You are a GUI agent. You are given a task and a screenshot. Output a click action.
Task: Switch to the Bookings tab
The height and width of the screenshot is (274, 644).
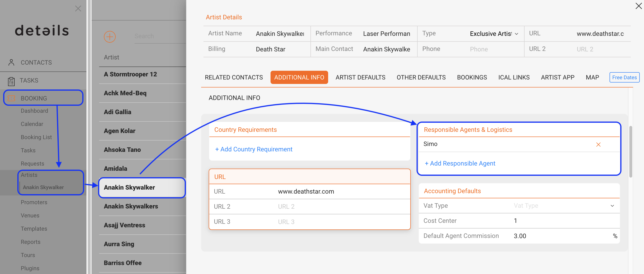click(472, 77)
